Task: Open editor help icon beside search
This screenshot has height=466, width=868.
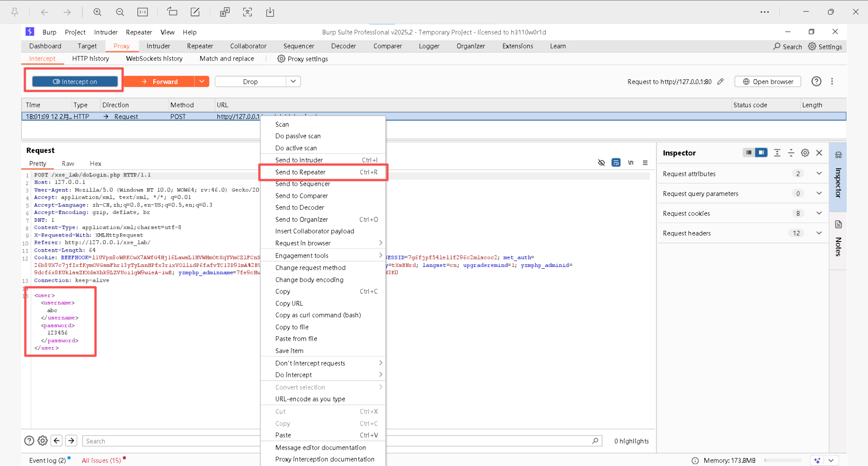Action: 29,441
